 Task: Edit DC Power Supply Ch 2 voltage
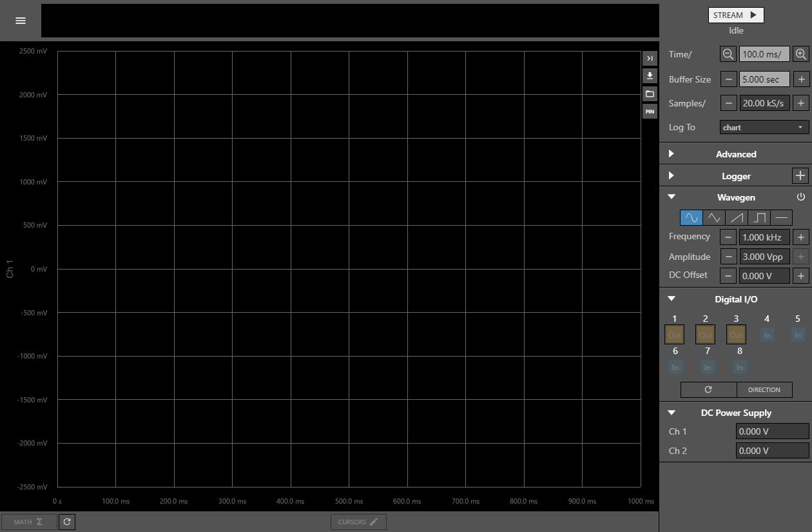(x=772, y=451)
